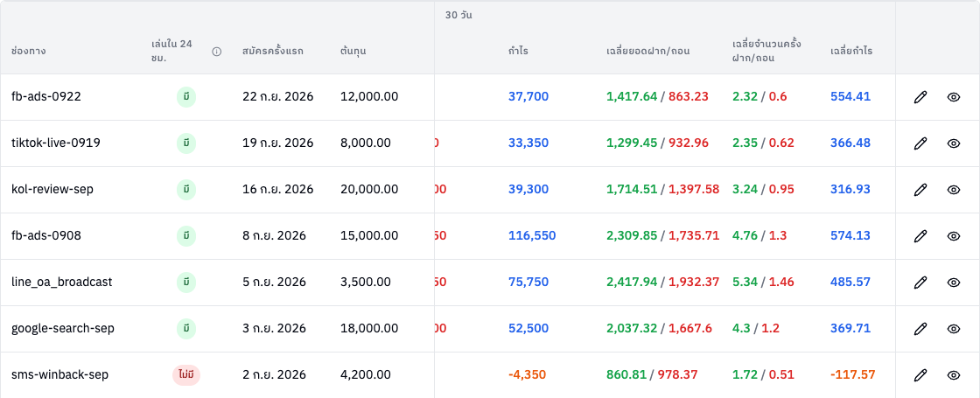Open the google-search-sep channel name
Image resolution: width=980 pixels, height=398 pixels.
pyautogui.click(x=62, y=329)
